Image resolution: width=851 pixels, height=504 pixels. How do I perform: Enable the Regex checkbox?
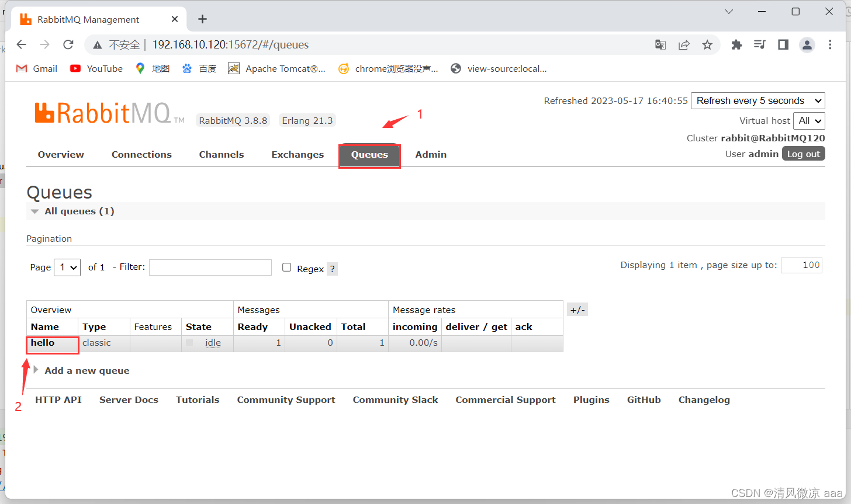pyautogui.click(x=286, y=267)
